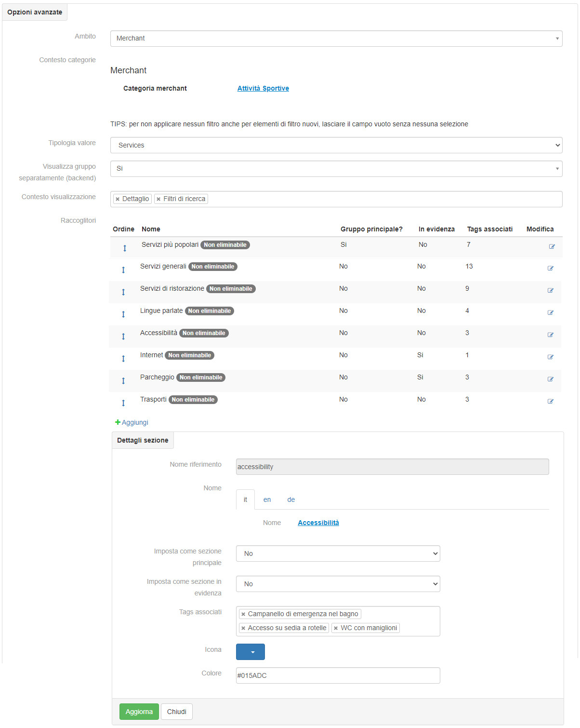Click the Servizi di ristorazione row name
The width and height of the screenshot is (580, 728).
[172, 288]
